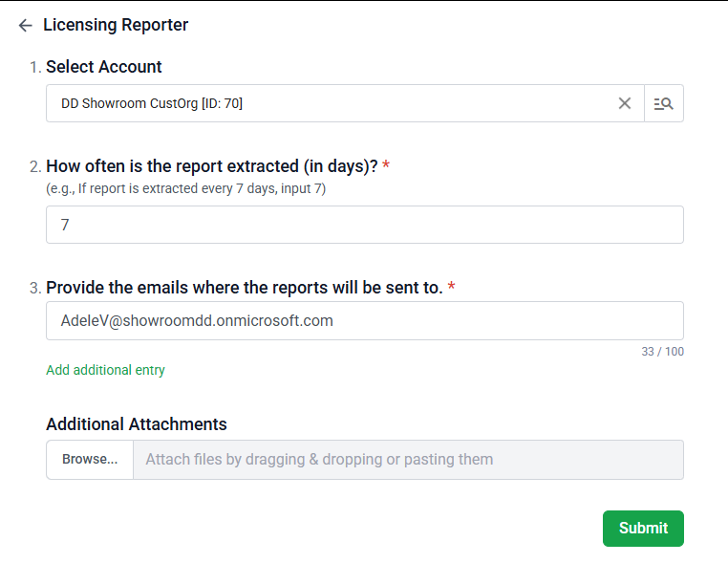The width and height of the screenshot is (728, 585).
Task: Click the red asterisk on the frequency question
Action: tap(386, 165)
